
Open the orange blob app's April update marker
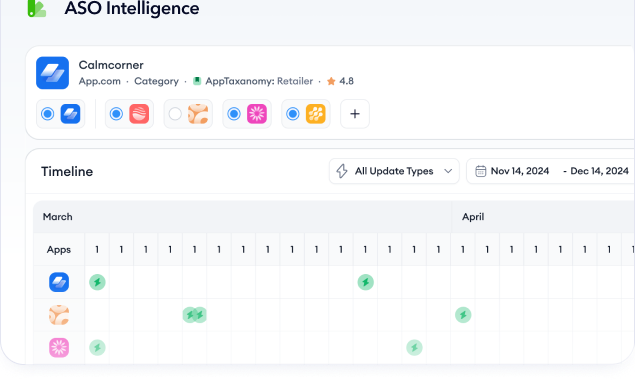(x=463, y=315)
